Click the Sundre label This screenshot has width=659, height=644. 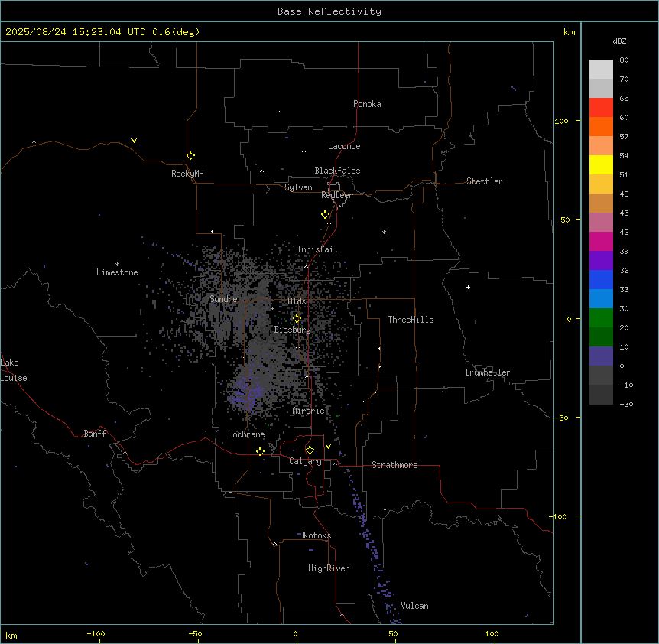click(223, 299)
